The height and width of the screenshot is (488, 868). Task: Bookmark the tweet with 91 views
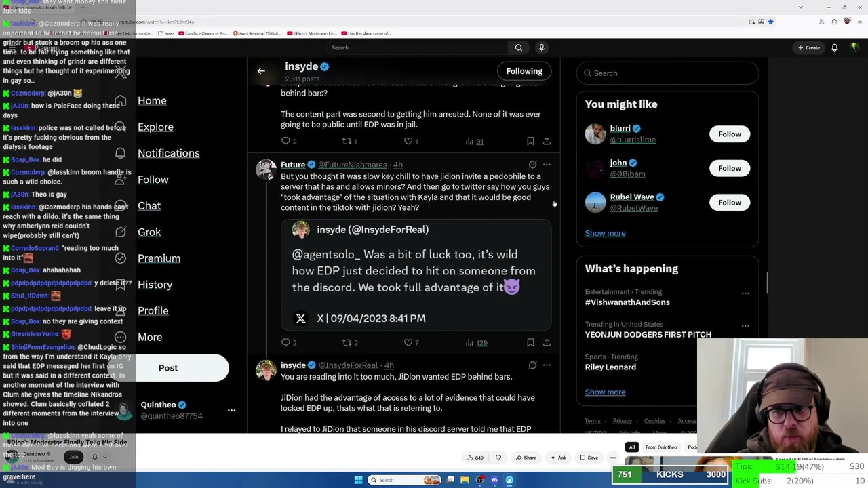click(530, 141)
